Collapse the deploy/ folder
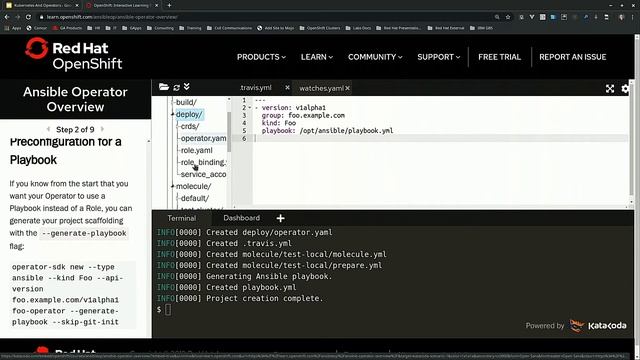Screen dimensions: 640x360 pos(189,114)
